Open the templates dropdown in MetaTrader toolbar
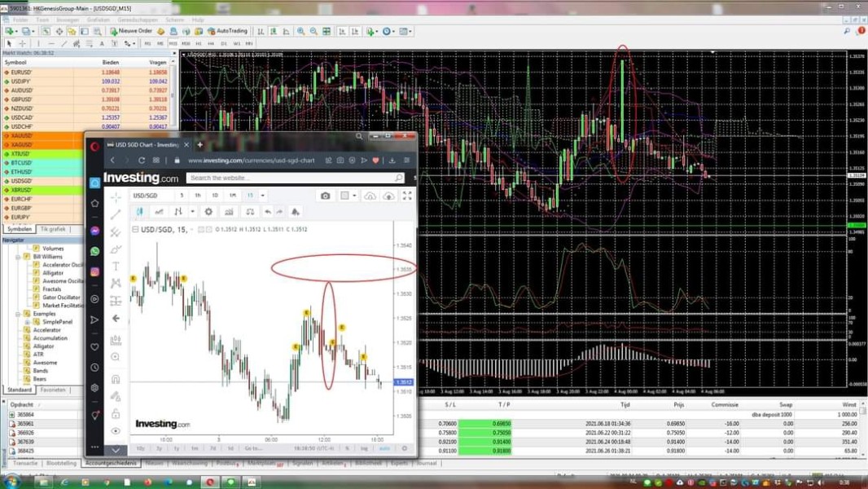The width and height of the screenshot is (868, 489). (406, 32)
